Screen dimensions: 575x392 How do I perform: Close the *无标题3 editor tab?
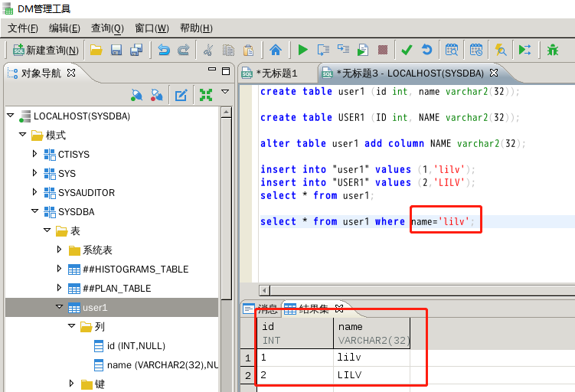tap(494, 73)
